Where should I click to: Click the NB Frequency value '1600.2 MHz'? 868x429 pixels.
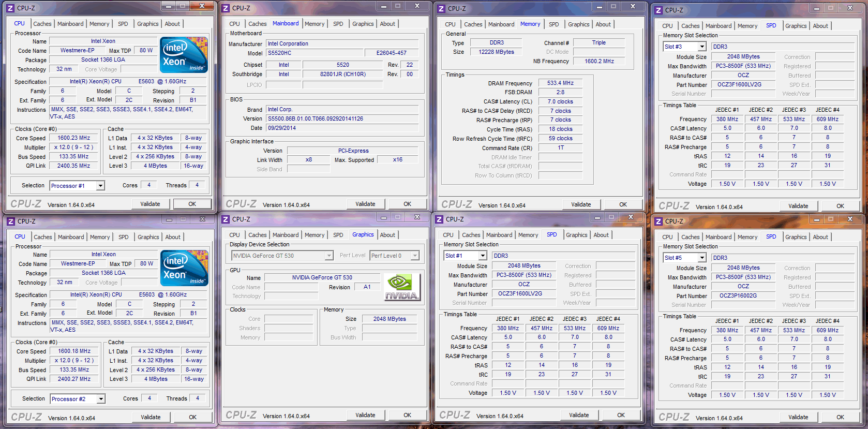pos(599,61)
